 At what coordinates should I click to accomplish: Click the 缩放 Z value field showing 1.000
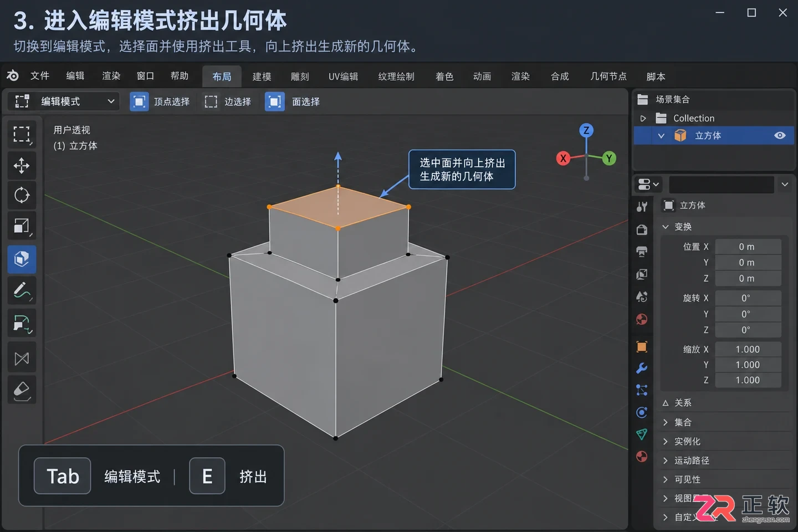pos(748,380)
